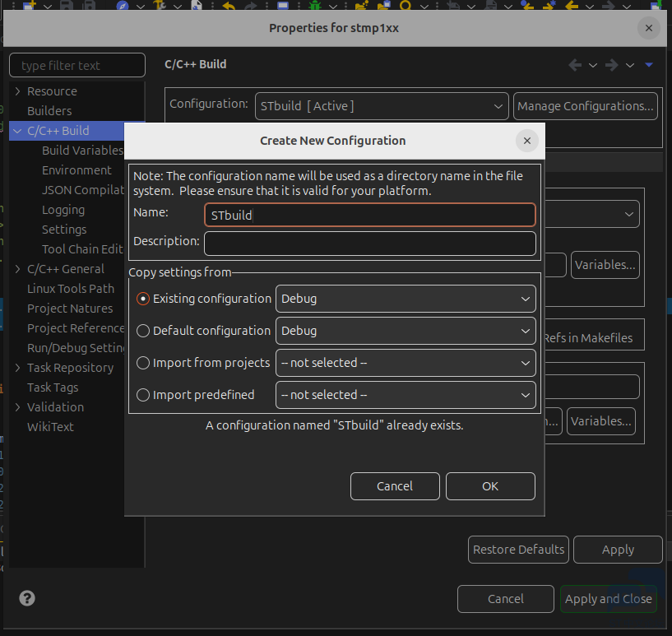Select the Default configuration radio button
The image size is (672, 636).
pos(143,331)
